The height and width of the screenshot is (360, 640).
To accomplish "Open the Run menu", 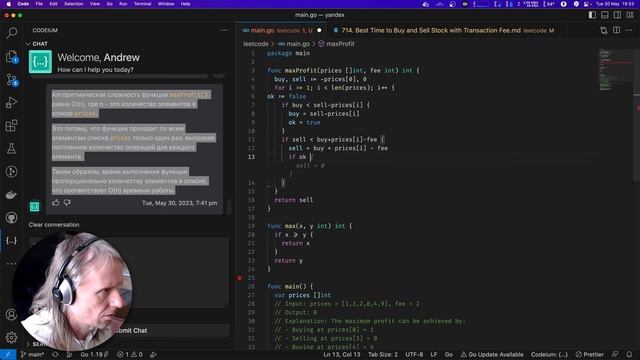I will click(x=123, y=4).
